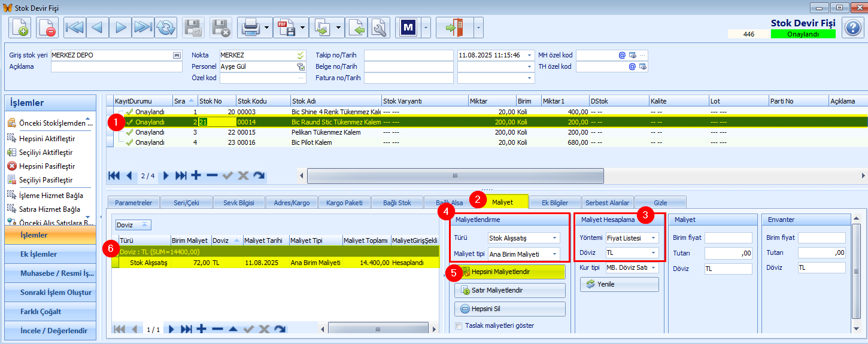Enable 'Taslak maliyetleri göster' checkbox

[x=459, y=326]
